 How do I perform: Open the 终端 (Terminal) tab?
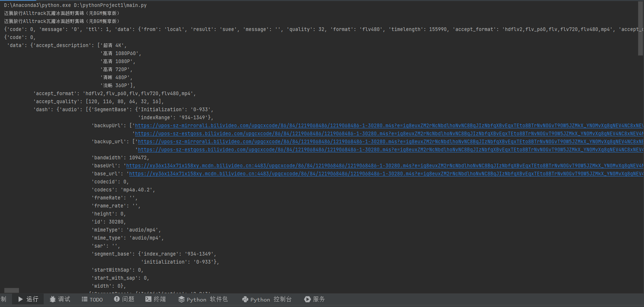point(155,299)
